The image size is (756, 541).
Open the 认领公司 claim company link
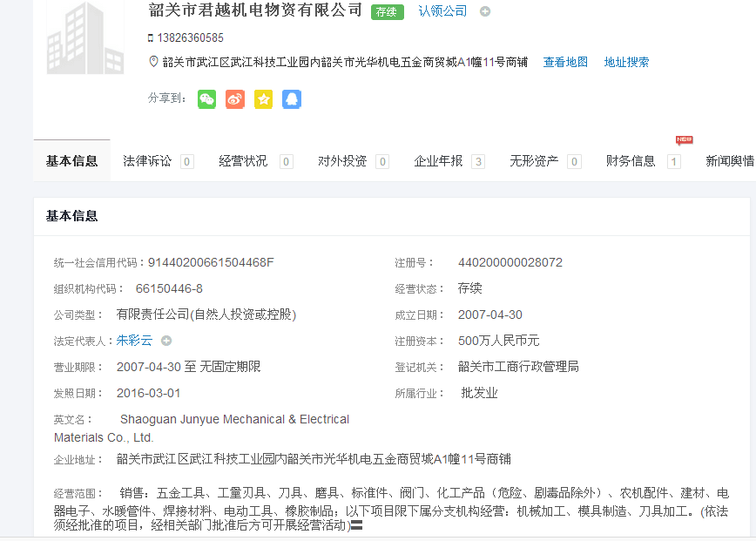click(x=442, y=11)
